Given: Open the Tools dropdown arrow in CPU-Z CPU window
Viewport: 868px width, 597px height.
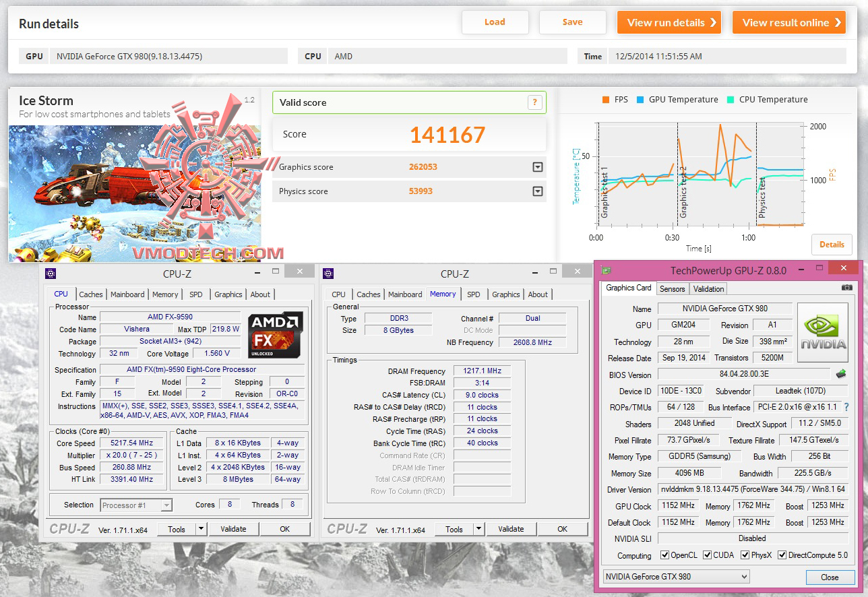Looking at the screenshot, I should 201,529.
